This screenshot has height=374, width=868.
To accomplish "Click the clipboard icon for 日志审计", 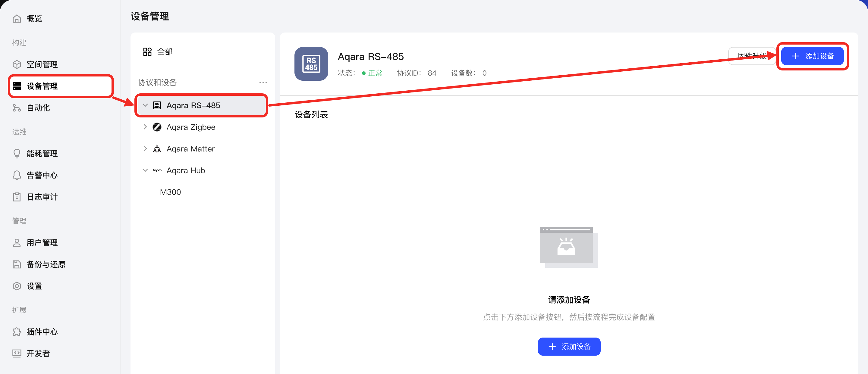I will click(x=17, y=197).
